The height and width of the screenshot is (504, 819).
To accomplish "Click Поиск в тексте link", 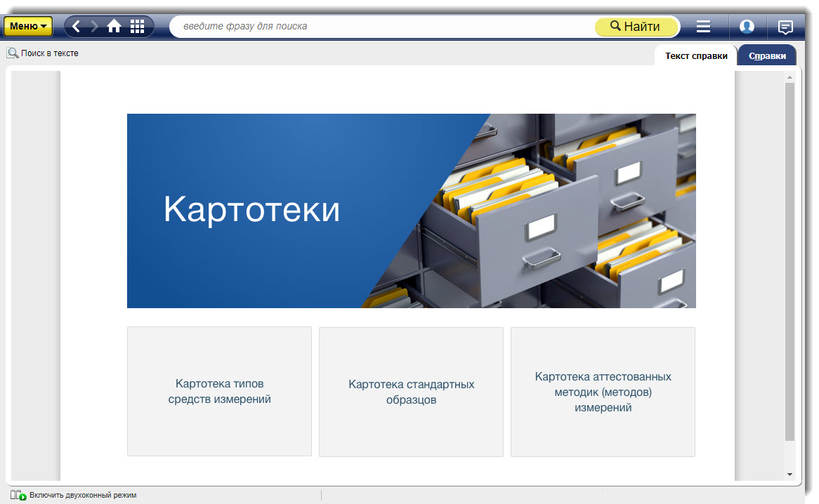I will pyautogui.click(x=50, y=53).
